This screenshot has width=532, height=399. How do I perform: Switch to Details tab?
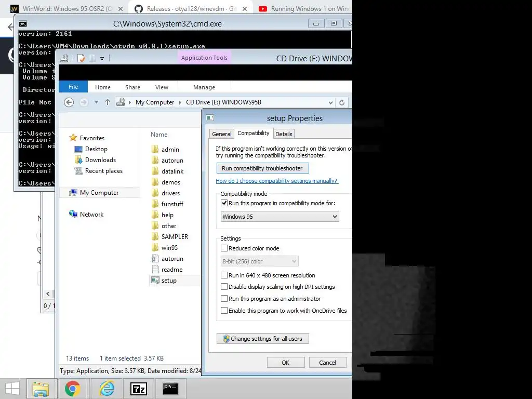(284, 134)
